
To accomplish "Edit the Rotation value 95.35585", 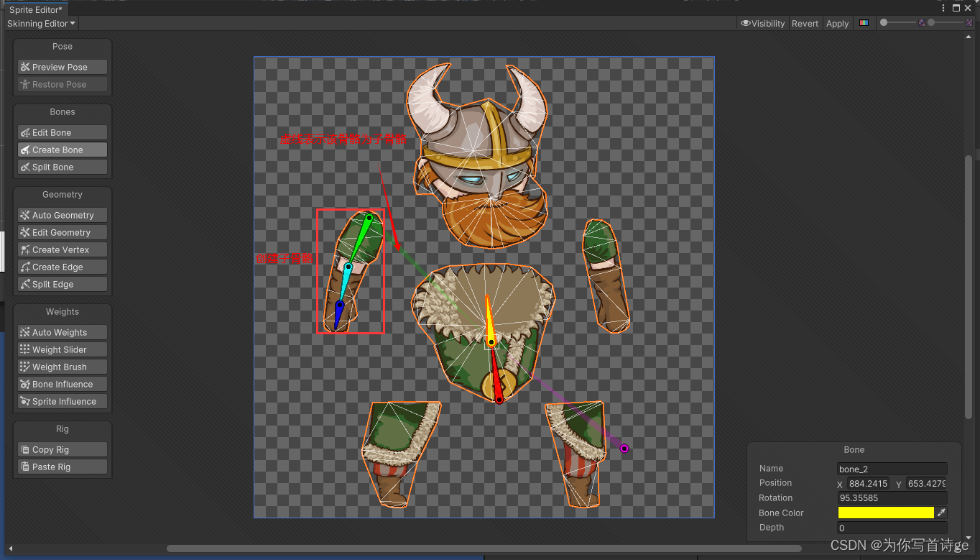I will pos(892,498).
